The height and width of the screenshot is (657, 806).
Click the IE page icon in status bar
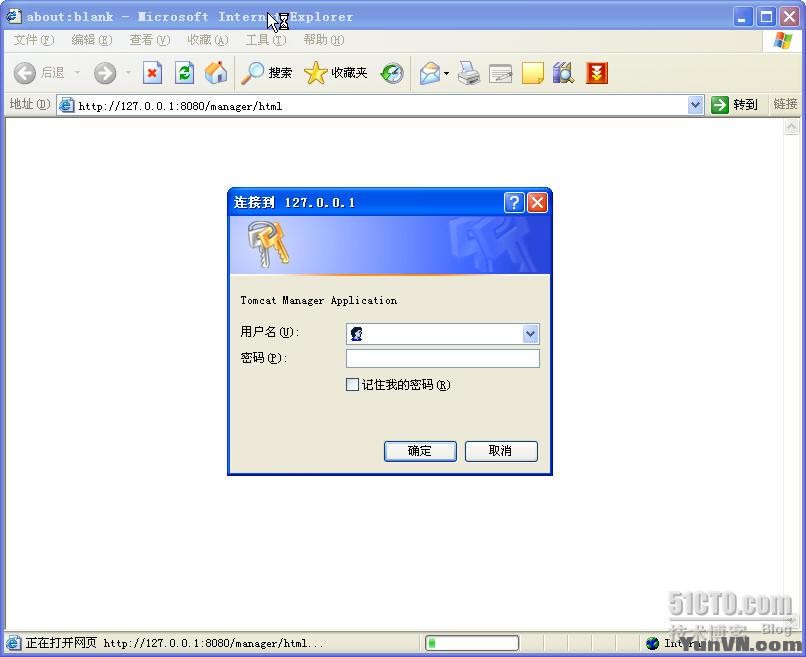pos(13,643)
